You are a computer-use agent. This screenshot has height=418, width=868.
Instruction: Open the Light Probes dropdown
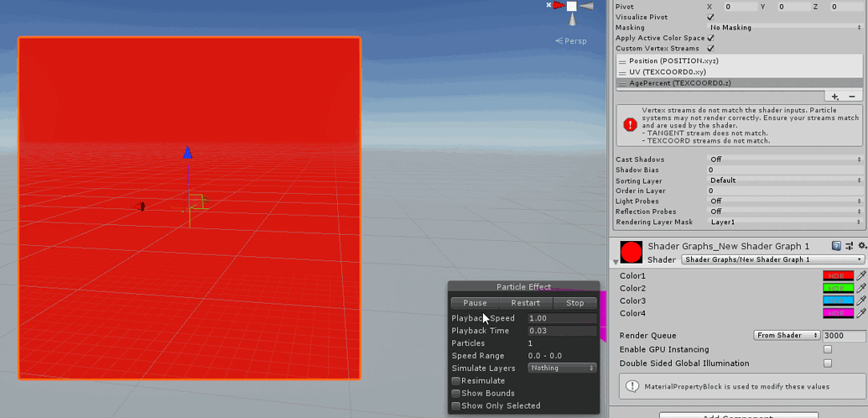point(785,201)
